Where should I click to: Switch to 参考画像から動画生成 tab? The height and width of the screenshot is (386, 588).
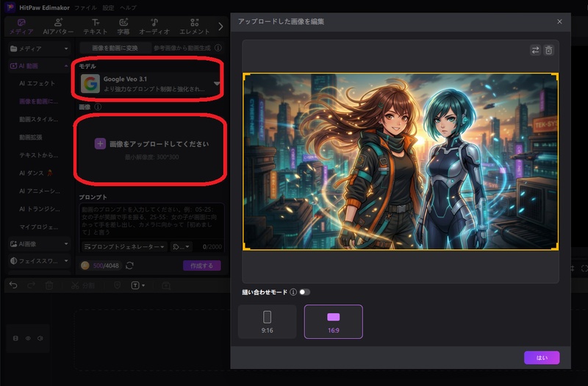[x=182, y=48]
